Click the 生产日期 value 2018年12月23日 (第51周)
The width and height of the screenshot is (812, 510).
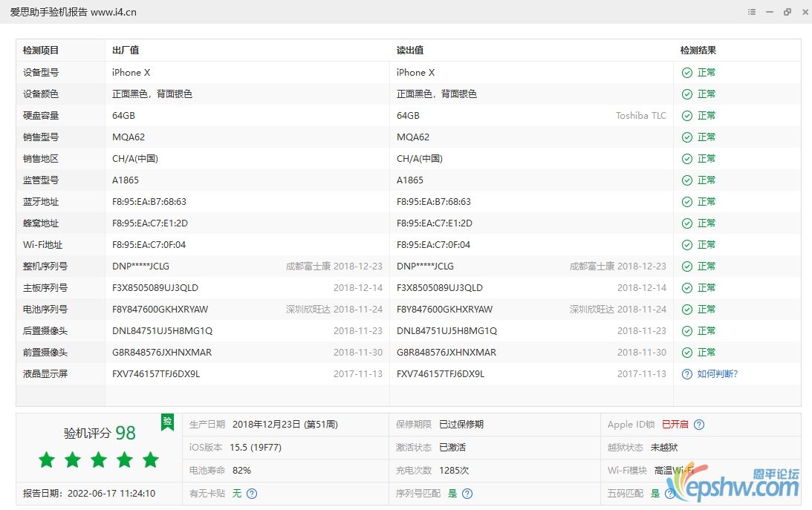(285, 425)
